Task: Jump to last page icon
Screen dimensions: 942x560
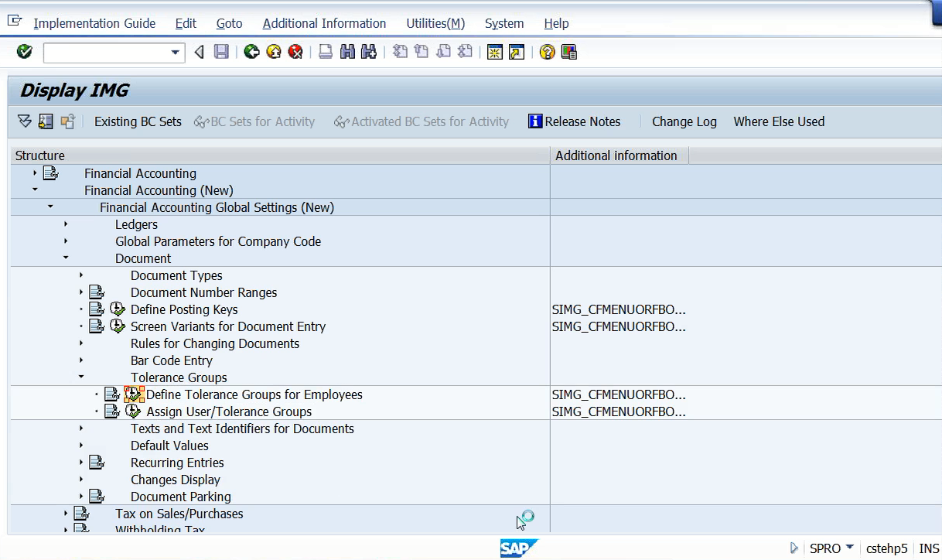Action: point(465,52)
